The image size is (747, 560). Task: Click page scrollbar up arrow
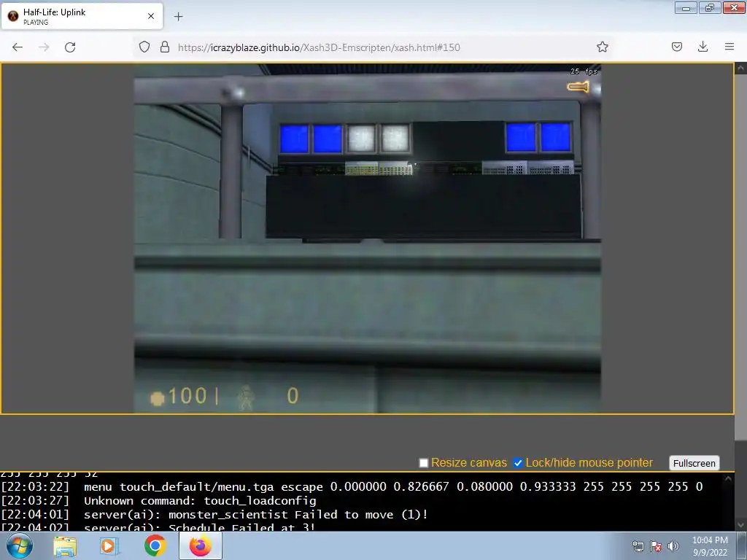point(740,68)
